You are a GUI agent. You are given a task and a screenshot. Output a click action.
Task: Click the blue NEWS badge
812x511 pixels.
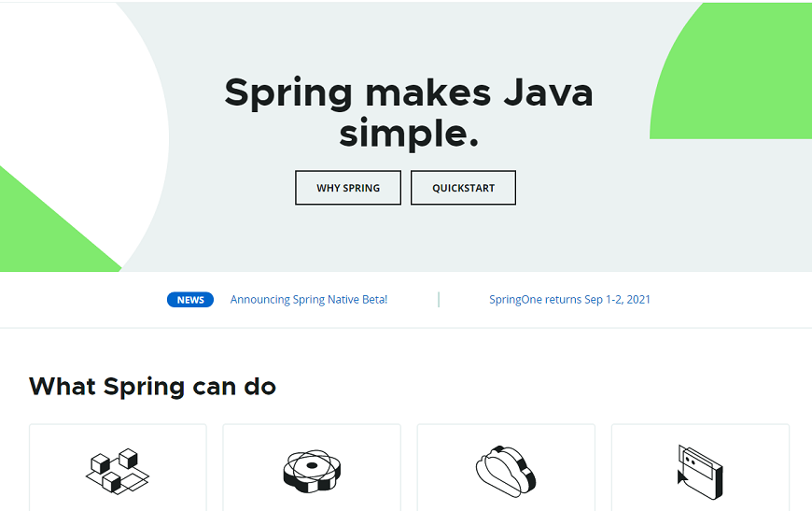190,300
